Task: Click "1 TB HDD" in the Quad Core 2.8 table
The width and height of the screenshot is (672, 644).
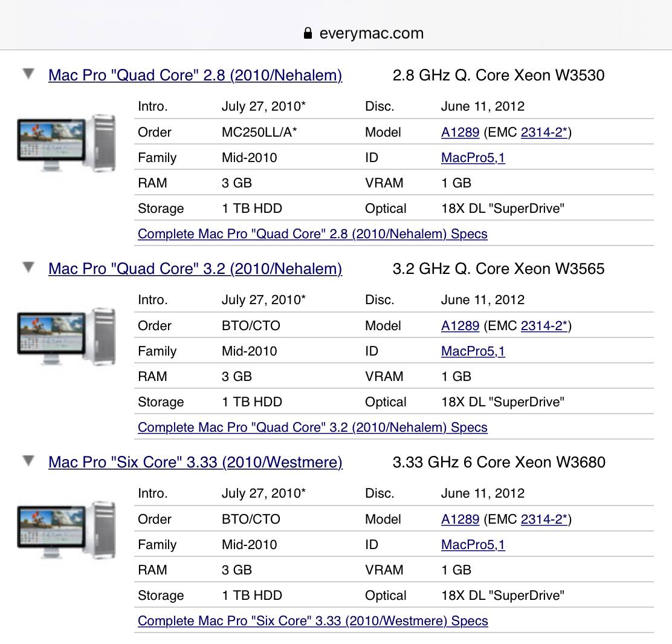Action: click(x=252, y=209)
